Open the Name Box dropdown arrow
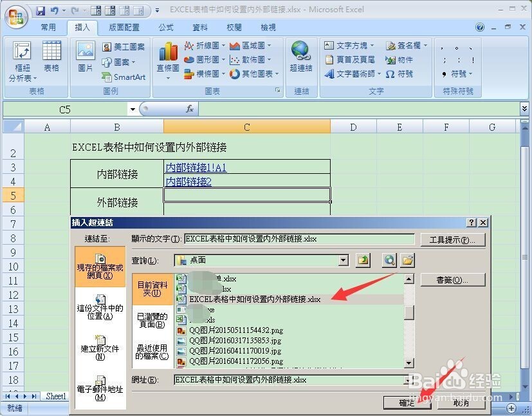The image size is (532, 416). (133, 109)
